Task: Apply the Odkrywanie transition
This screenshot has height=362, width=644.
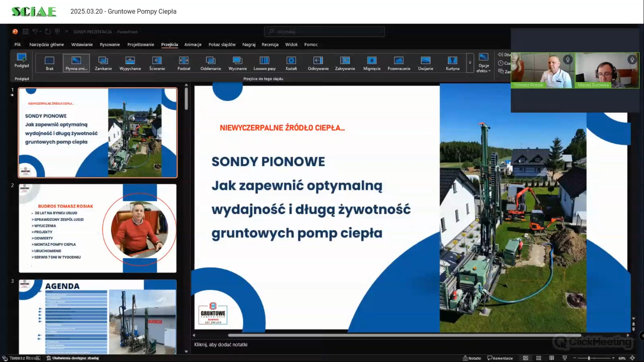Action: pos(318,63)
